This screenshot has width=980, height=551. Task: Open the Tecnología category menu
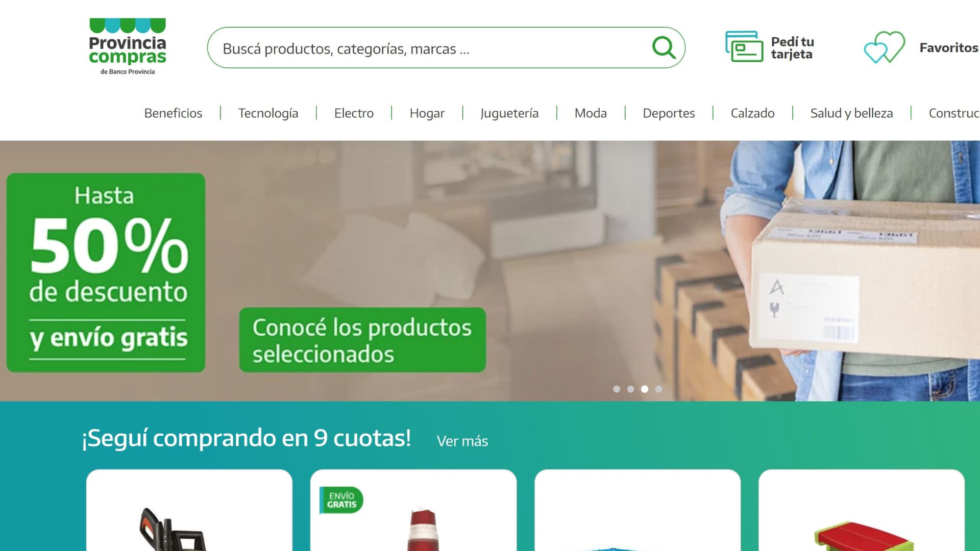[x=268, y=113]
